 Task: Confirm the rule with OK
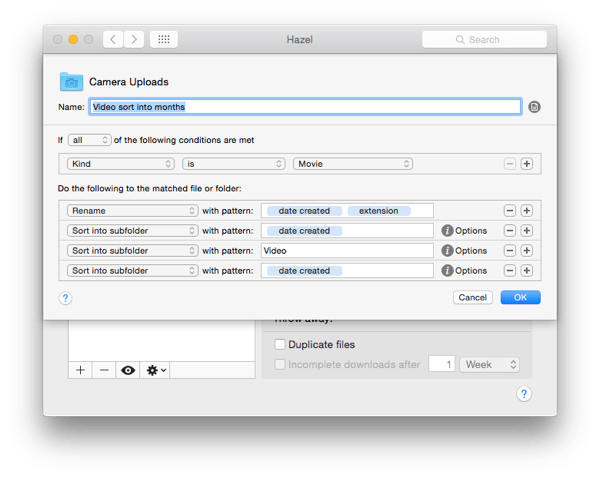[520, 297]
